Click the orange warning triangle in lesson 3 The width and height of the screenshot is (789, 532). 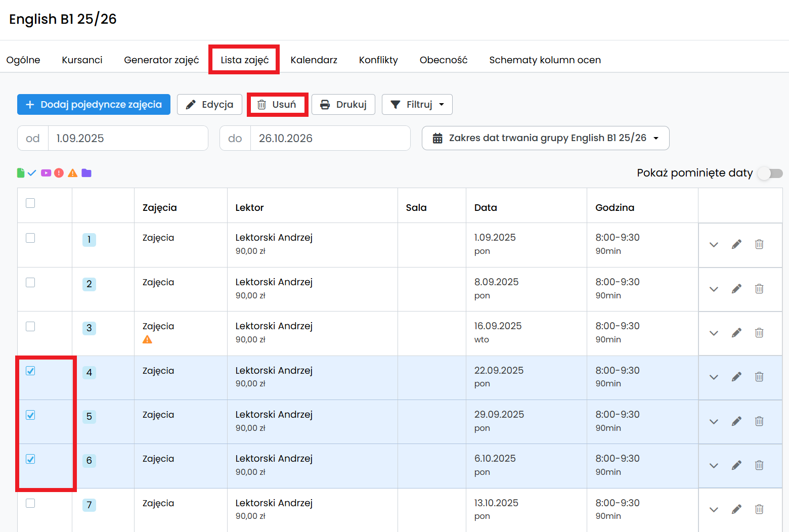pyautogui.click(x=147, y=340)
